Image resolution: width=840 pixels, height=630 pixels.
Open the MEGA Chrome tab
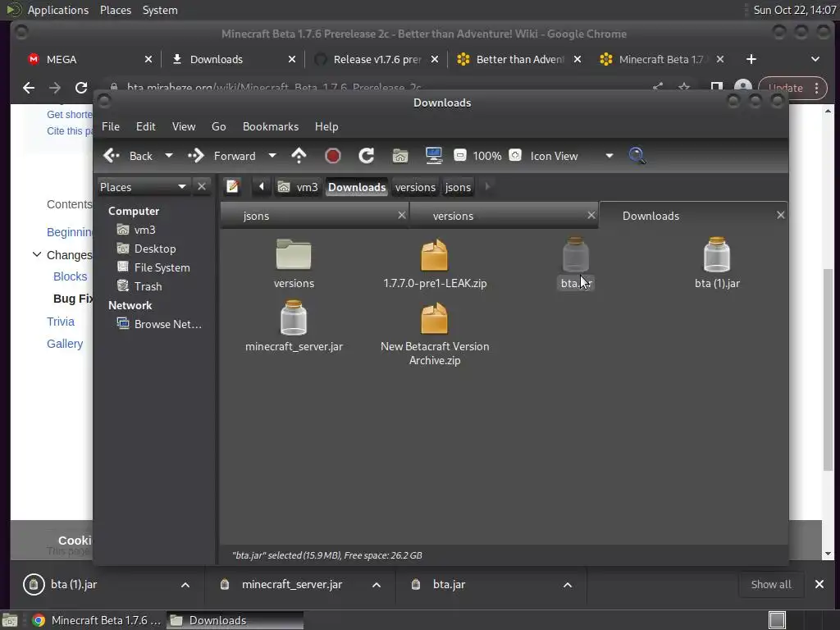pos(89,59)
